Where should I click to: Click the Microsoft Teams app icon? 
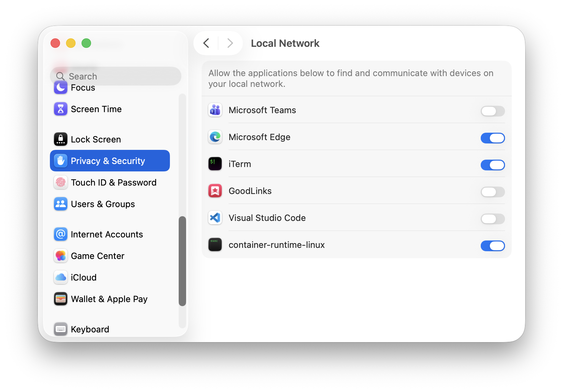pyautogui.click(x=215, y=110)
